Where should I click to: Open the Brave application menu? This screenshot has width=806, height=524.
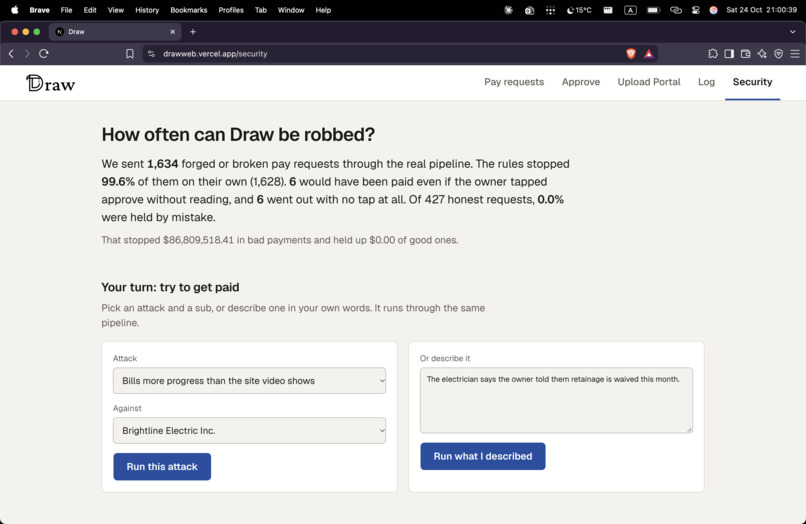click(x=39, y=10)
